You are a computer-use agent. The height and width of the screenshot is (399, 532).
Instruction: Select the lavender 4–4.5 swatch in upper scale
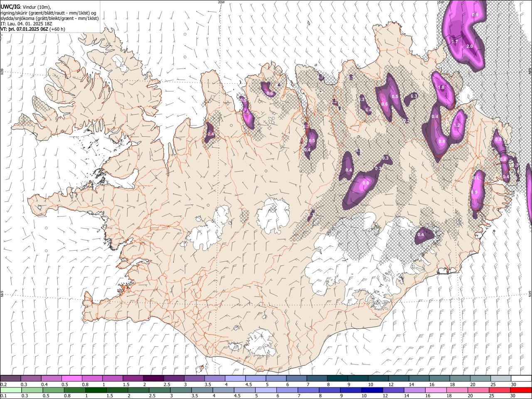click(x=235, y=379)
